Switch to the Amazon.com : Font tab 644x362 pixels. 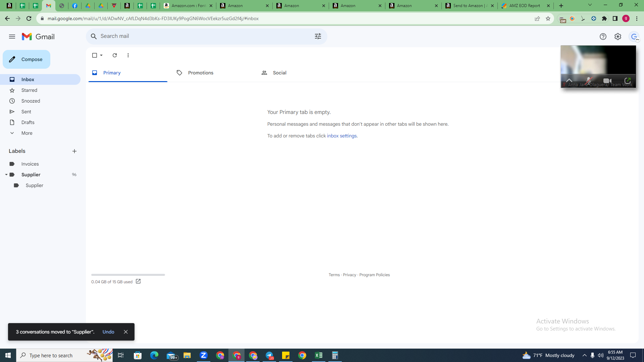point(188,6)
